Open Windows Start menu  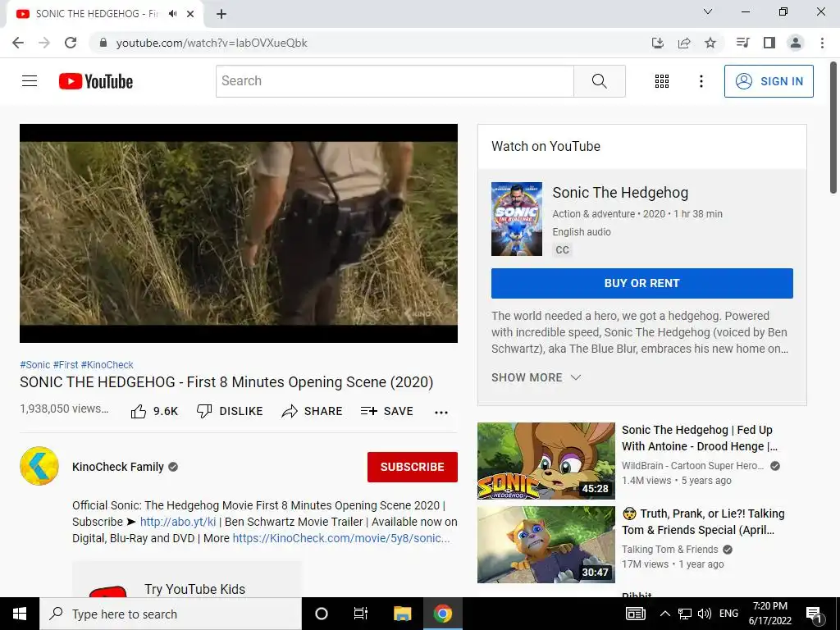tap(20, 614)
